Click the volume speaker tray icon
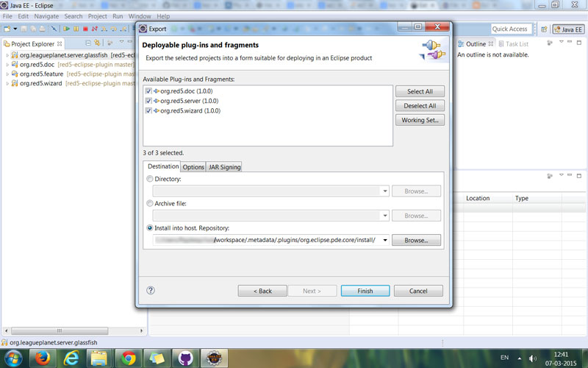Viewport: 588px width, 368px height. tap(532, 358)
